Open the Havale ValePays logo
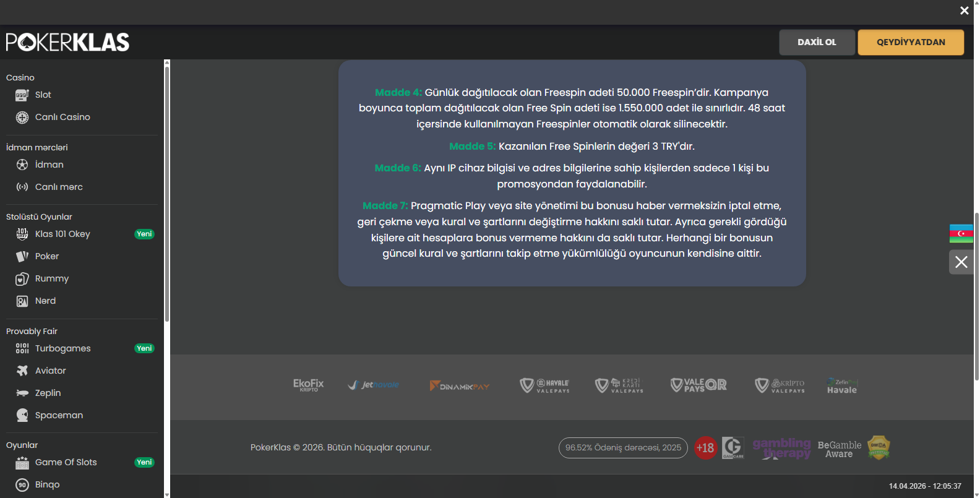The image size is (980, 498). [x=544, y=385]
